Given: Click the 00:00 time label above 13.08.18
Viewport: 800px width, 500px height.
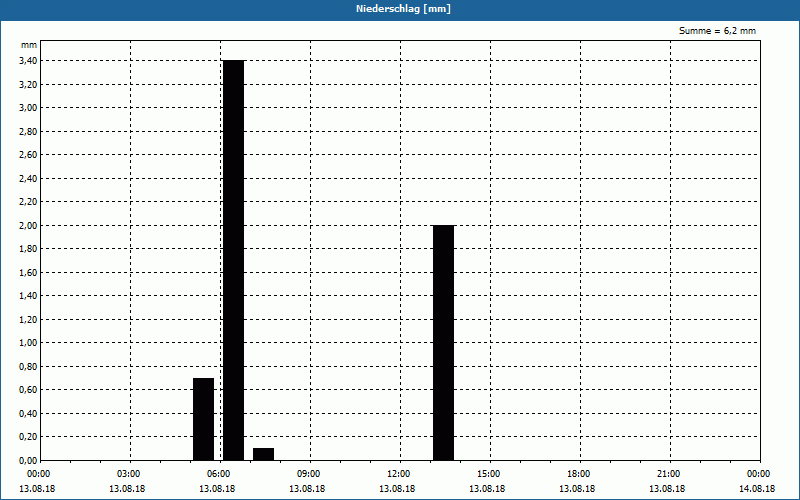Looking at the screenshot, I should [38, 474].
